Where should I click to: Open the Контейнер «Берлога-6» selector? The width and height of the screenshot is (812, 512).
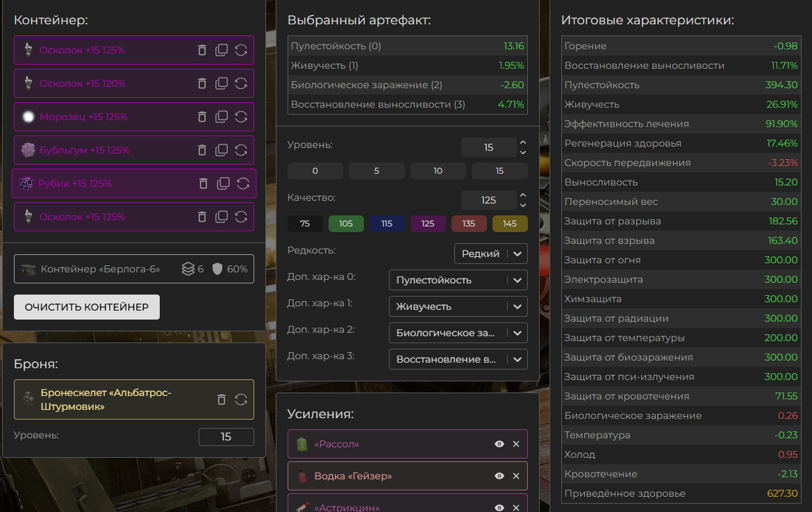point(134,270)
